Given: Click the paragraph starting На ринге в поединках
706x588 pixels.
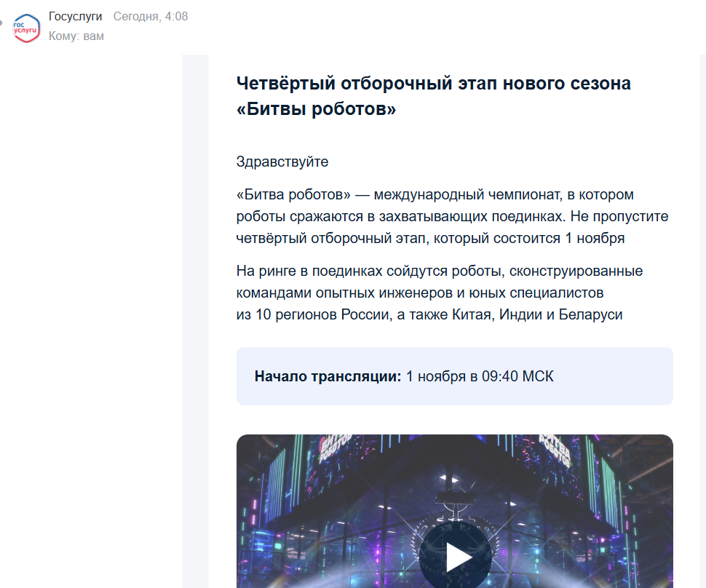Looking at the screenshot, I should (440, 293).
